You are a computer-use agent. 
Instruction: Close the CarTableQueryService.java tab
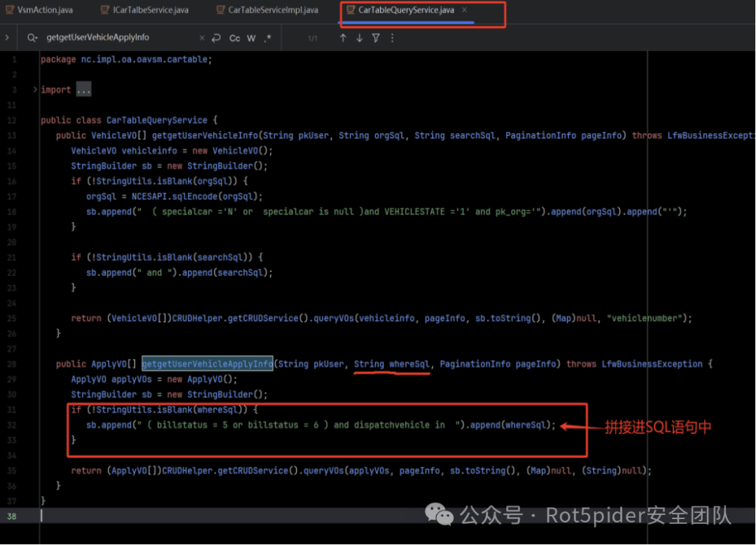point(465,11)
